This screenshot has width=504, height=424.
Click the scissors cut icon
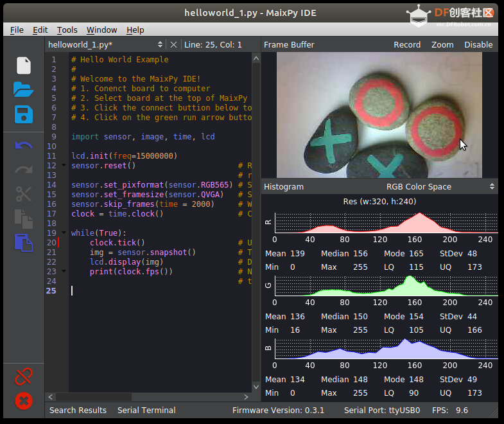pos(24,194)
